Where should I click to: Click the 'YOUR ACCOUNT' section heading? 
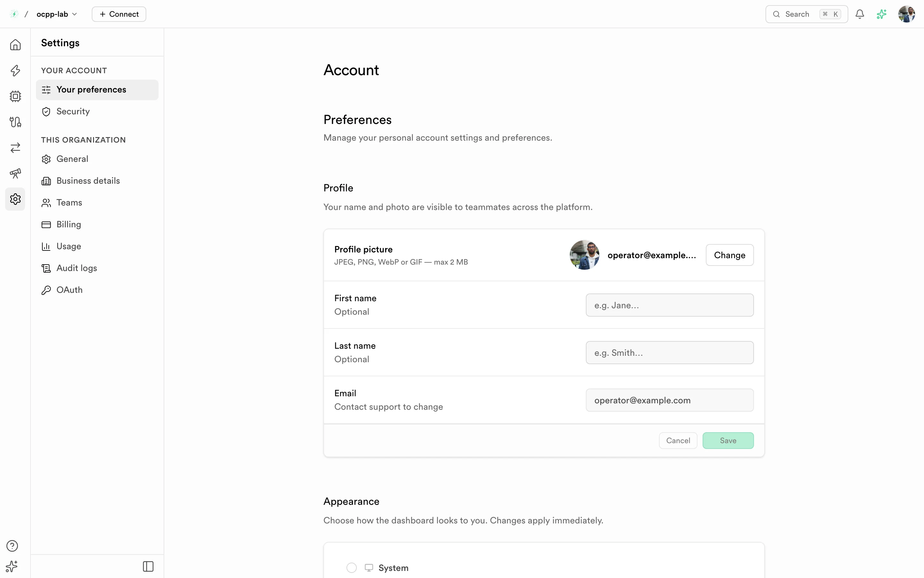point(74,70)
